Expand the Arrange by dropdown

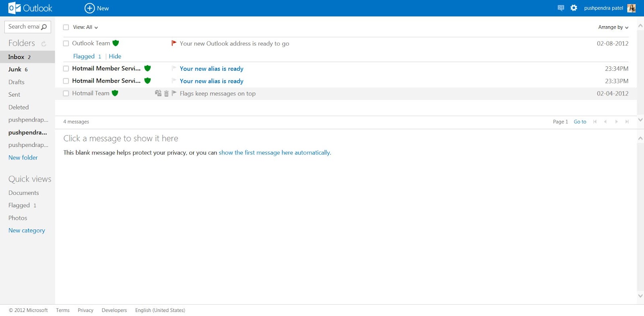pyautogui.click(x=613, y=27)
